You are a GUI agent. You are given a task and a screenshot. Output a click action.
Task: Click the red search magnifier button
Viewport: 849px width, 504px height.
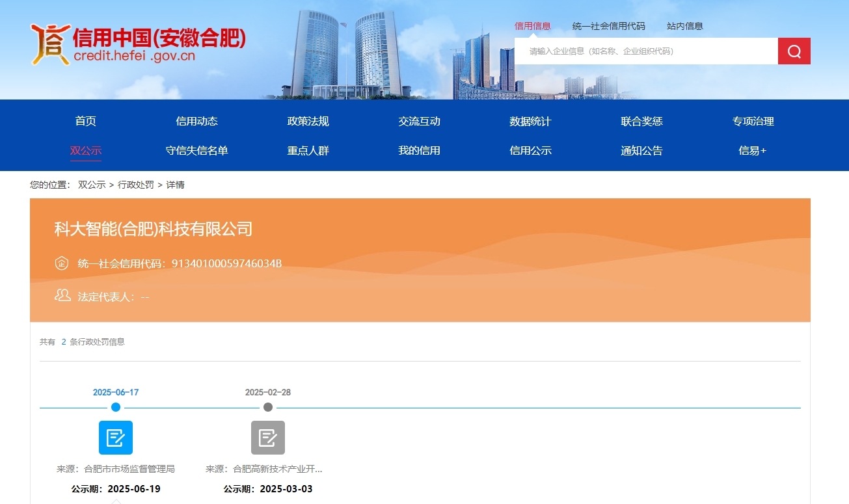tap(794, 51)
